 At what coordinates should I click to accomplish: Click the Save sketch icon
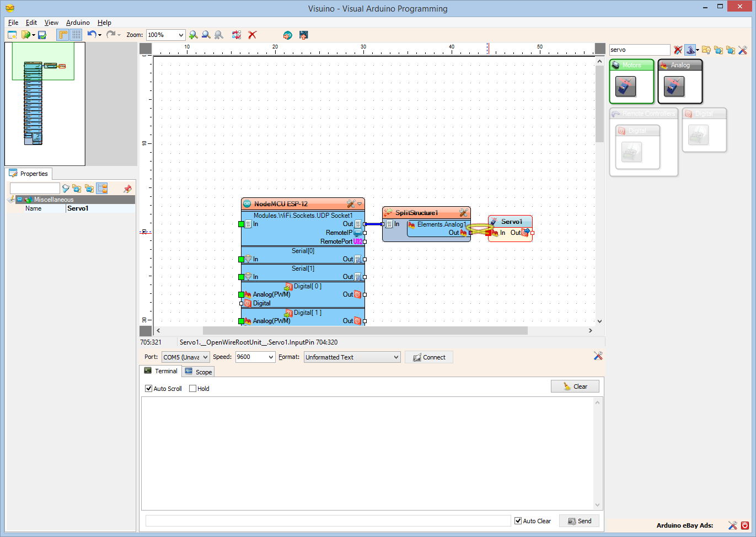pyautogui.click(x=41, y=35)
